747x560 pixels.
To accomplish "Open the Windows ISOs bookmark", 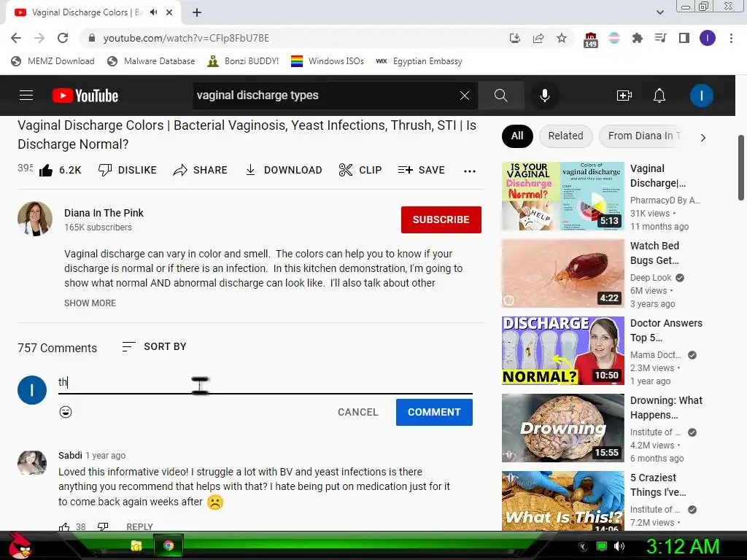I will tap(328, 61).
